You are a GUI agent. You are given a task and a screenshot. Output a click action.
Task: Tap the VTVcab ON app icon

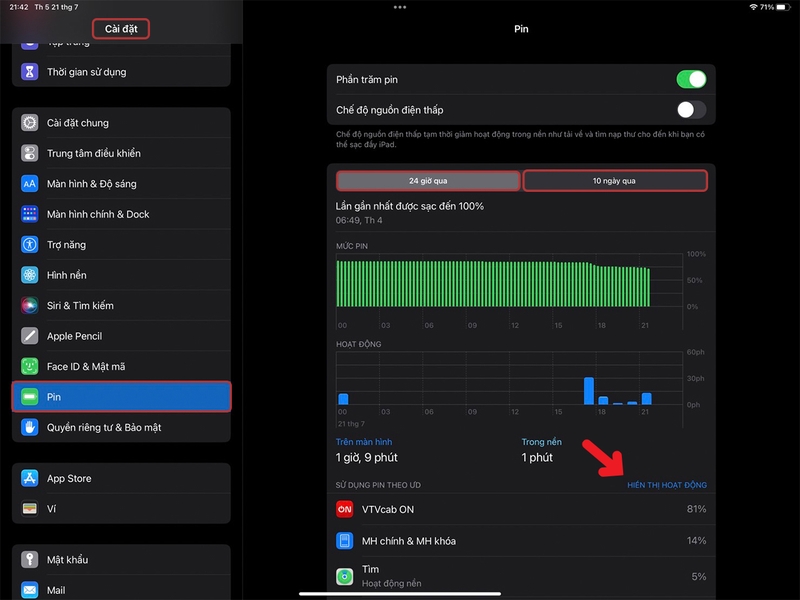click(x=344, y=509)
